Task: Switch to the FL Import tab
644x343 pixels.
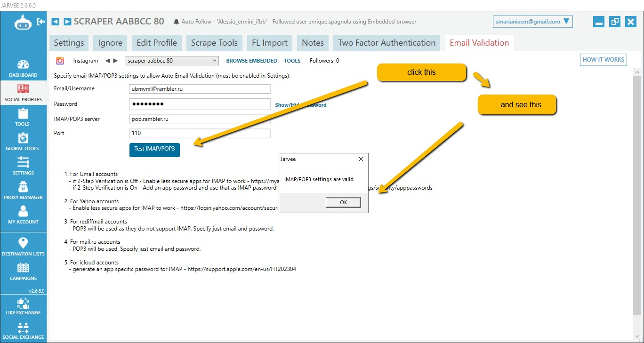Action: point(270,43)
